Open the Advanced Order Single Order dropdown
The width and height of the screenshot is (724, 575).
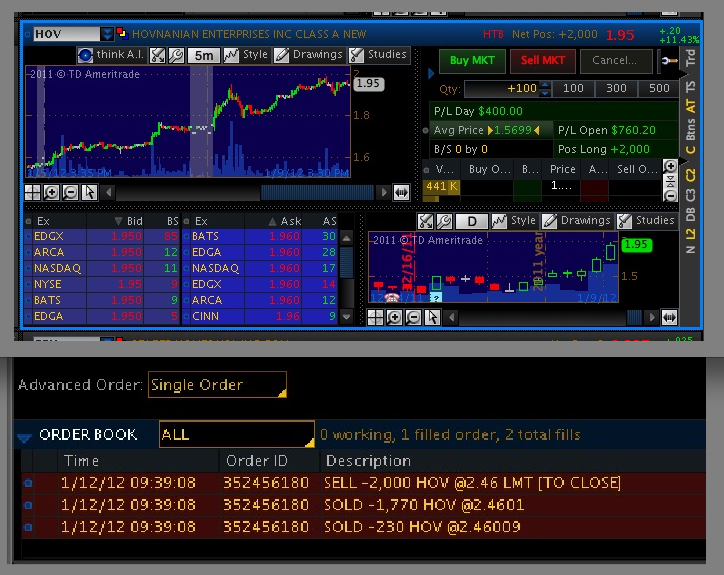tap(217, 384)
